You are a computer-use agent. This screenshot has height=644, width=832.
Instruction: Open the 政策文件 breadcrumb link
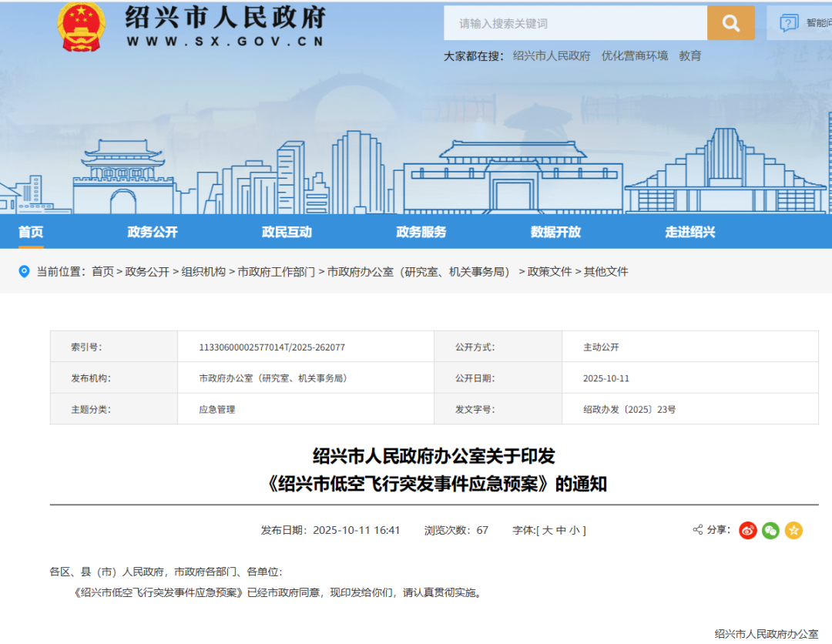pyautogui.click(x=549, y=271)
